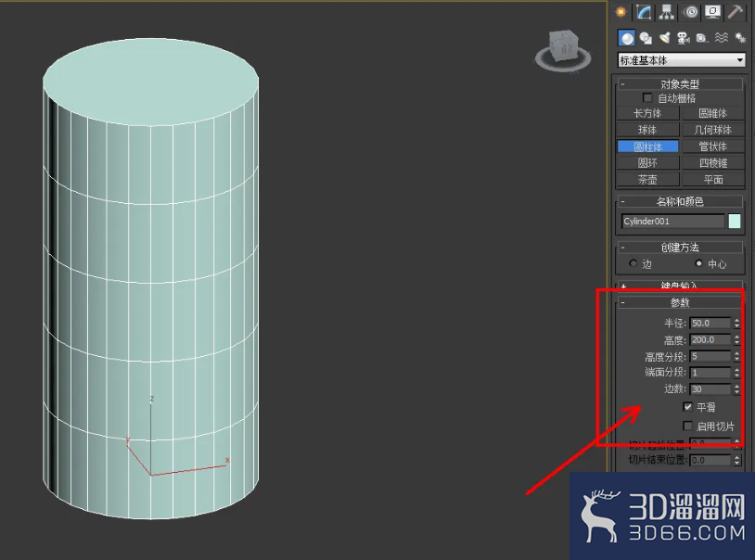Collapse the 对象类型 rollout
This screenshot has height=560, width=755.
click(x=680, y=84)
